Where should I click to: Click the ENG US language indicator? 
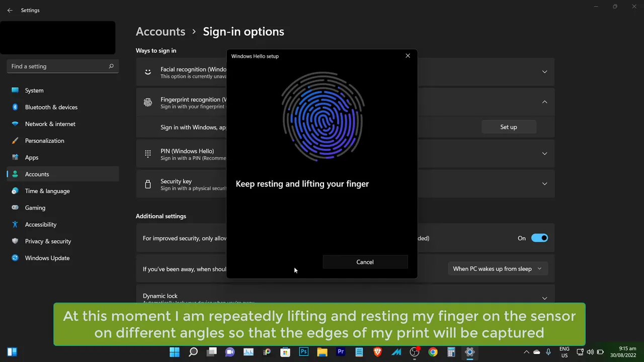[x=565, y=352]
